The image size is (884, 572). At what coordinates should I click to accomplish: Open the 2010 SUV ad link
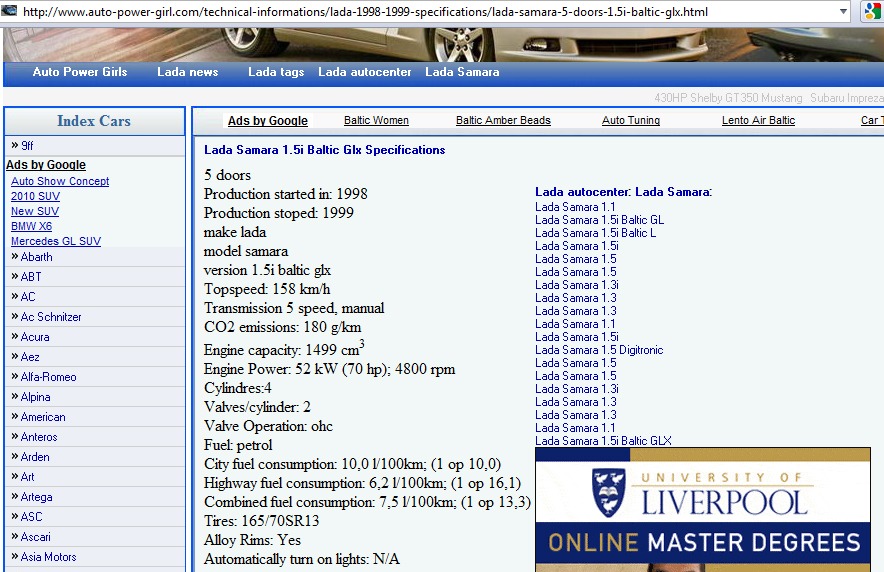pyautogui.click(x=35, y=196)
